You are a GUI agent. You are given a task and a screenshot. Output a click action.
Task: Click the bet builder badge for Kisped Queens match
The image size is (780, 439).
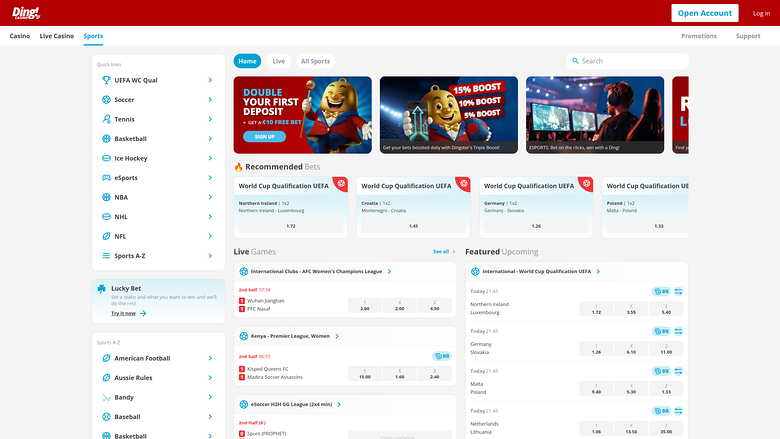[x=442, y=356]
